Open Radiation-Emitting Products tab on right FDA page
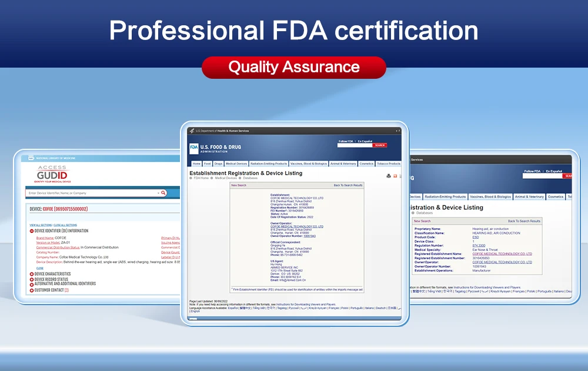Viewport: 588px width, 371px height. (x=445, y=196)
